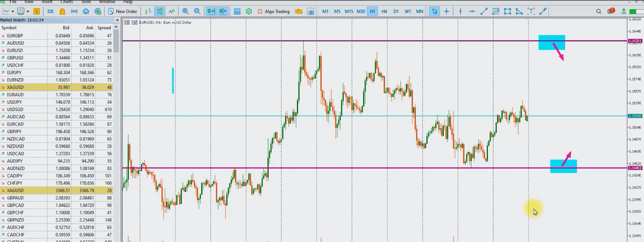The width and height of the screenshot is (644, 242).
Task: Zoom out on the chart
Action: click(197, 11)
